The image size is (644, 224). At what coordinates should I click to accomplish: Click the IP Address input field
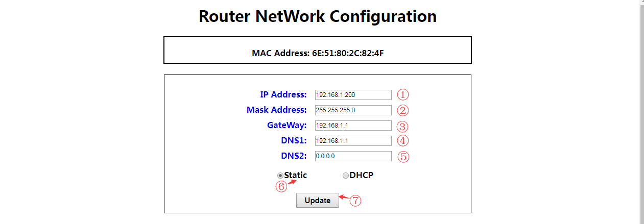tap(353, 95)
